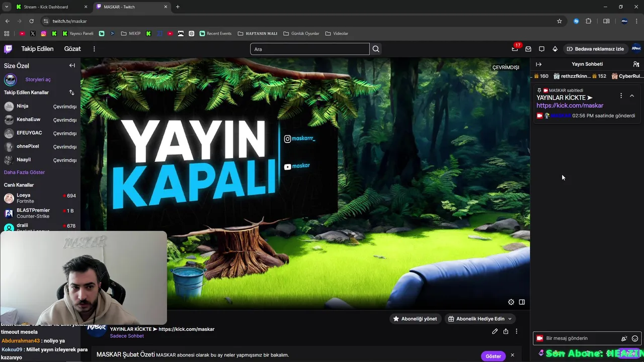The height and width of the screenshot is (362, 644).
Task: Open the chat community users icon
Action: (x=636, y=64)
